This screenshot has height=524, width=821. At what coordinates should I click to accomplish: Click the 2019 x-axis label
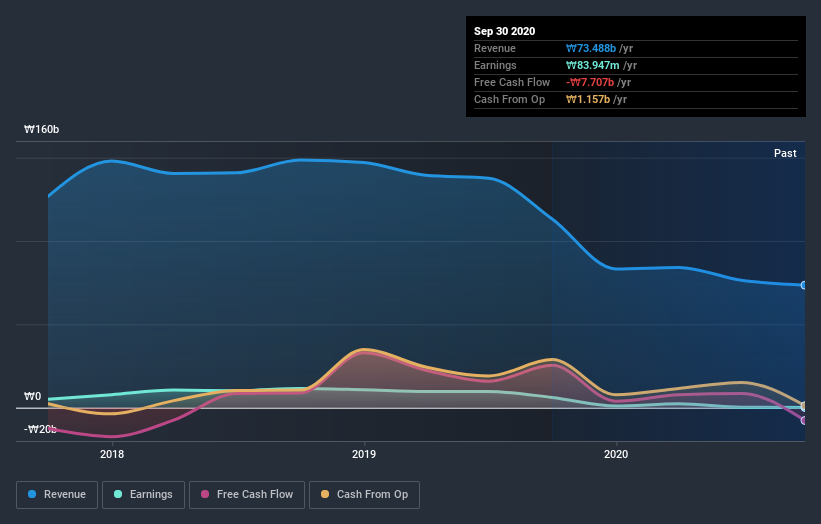click(364, 454)
